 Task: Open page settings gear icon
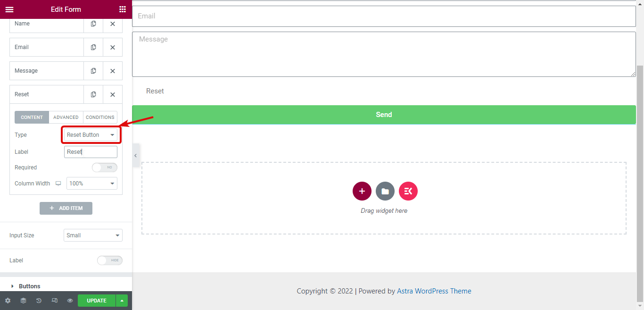8,301
